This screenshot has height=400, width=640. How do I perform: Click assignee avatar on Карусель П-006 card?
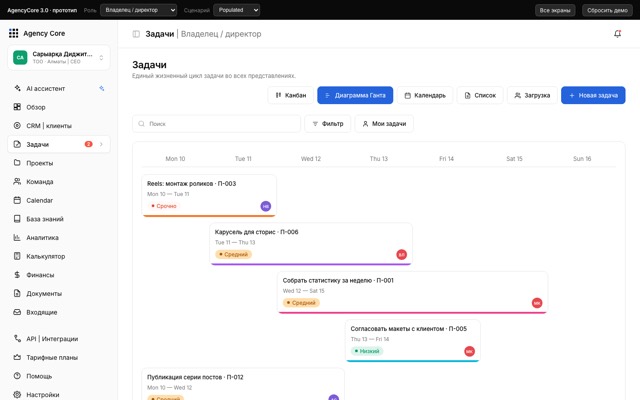[402, 255]
